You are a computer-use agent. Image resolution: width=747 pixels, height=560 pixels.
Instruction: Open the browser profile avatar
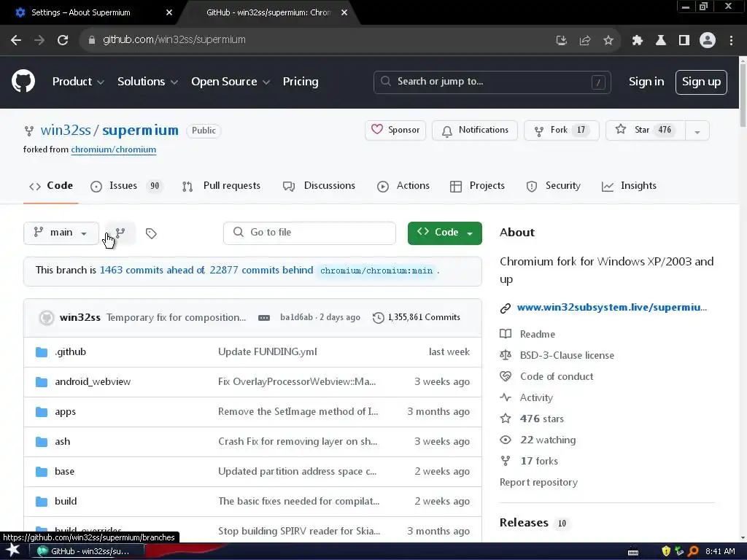(x=708, y=40)
